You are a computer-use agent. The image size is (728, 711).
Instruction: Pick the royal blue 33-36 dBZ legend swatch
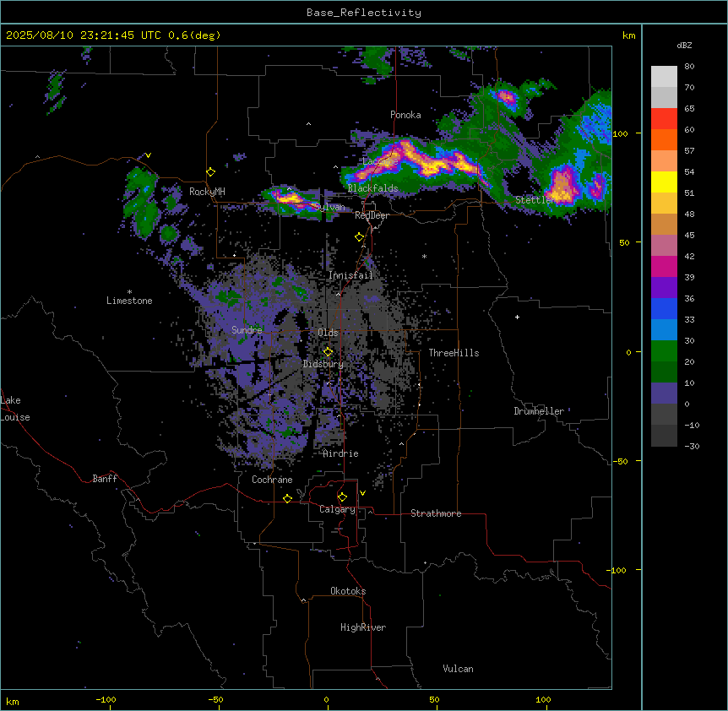click(x=664, y=308)
